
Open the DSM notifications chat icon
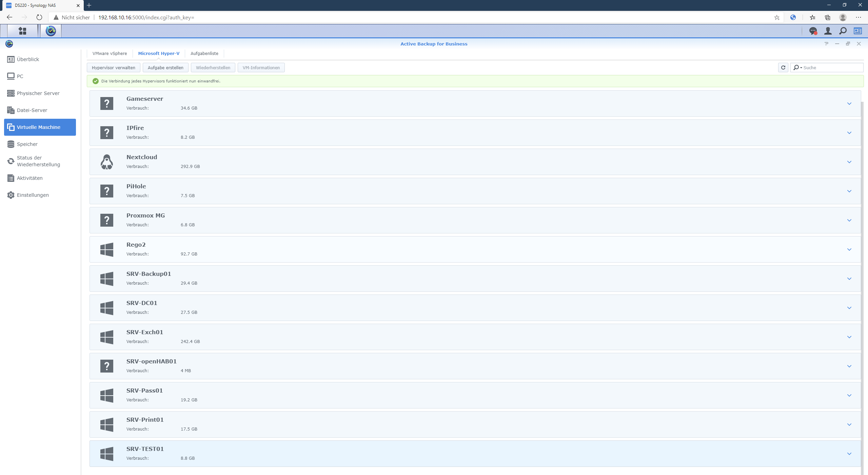point(813,31)
